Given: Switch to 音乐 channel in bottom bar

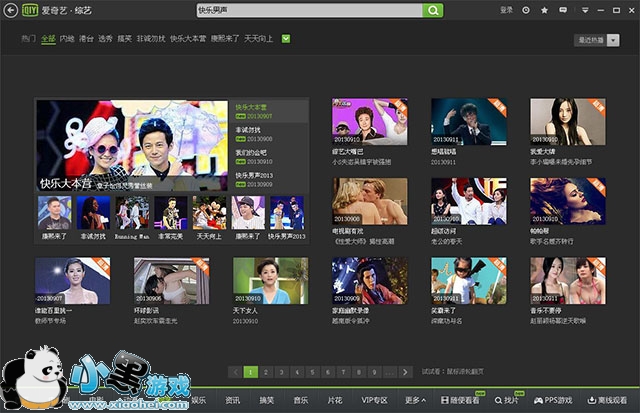Looking at the screenshot, I should (x=301, y=400).
